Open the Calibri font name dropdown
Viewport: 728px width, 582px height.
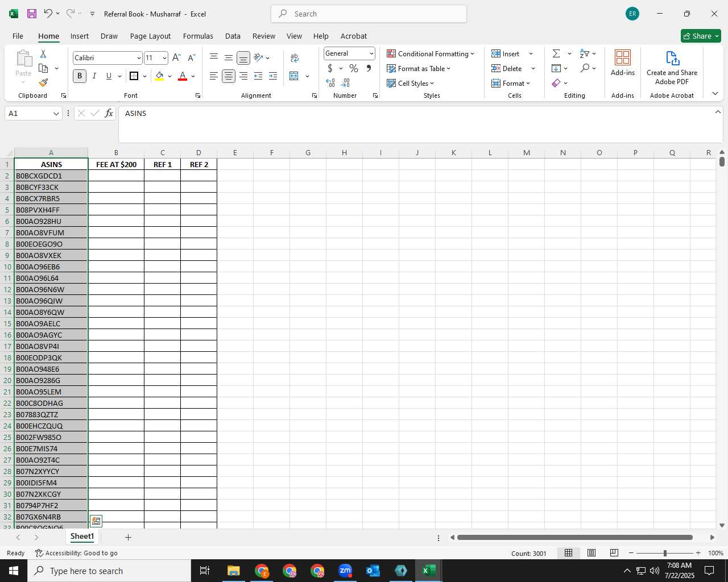coord(139,58)
